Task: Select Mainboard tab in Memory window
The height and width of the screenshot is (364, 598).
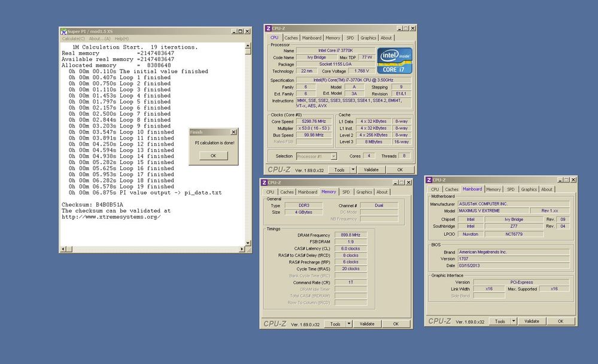Action: (x=308, y=192)
